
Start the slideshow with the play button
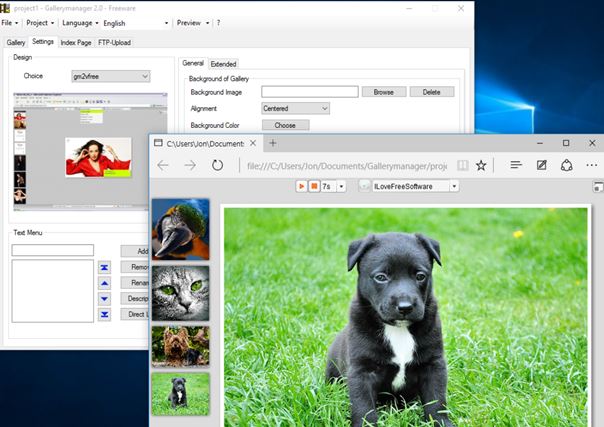302,186
